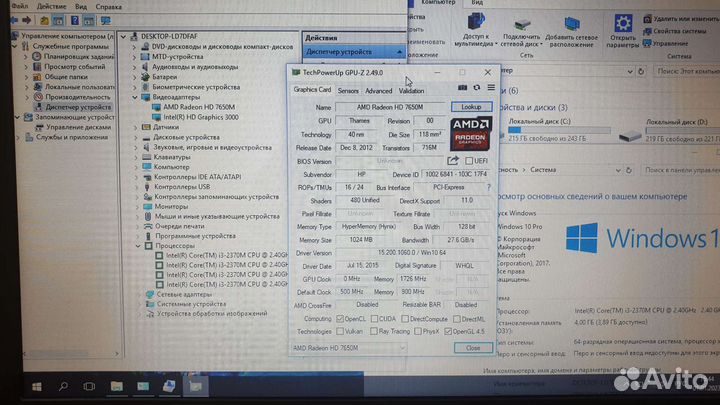
Task: Toggle the UEFI checkbox
Action: pyautogui.click(x=468, y=160)
